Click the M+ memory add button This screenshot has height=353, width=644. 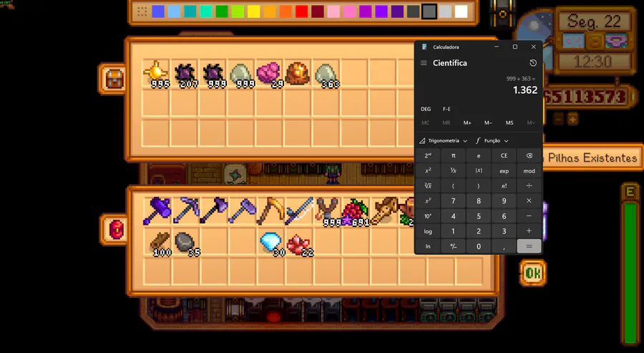(467, 123)
